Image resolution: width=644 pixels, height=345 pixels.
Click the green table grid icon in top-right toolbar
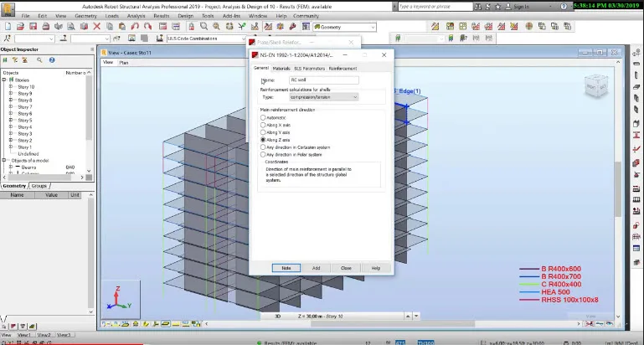click(x=463, y=26)
